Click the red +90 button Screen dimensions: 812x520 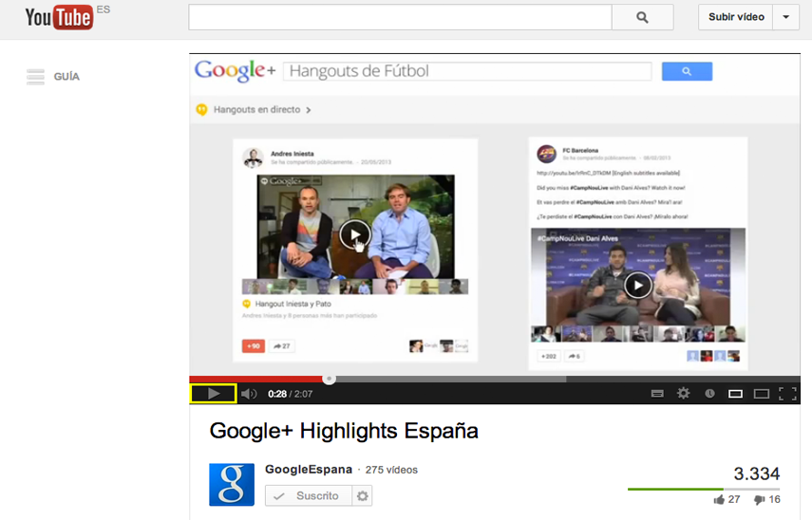(254, 346)
